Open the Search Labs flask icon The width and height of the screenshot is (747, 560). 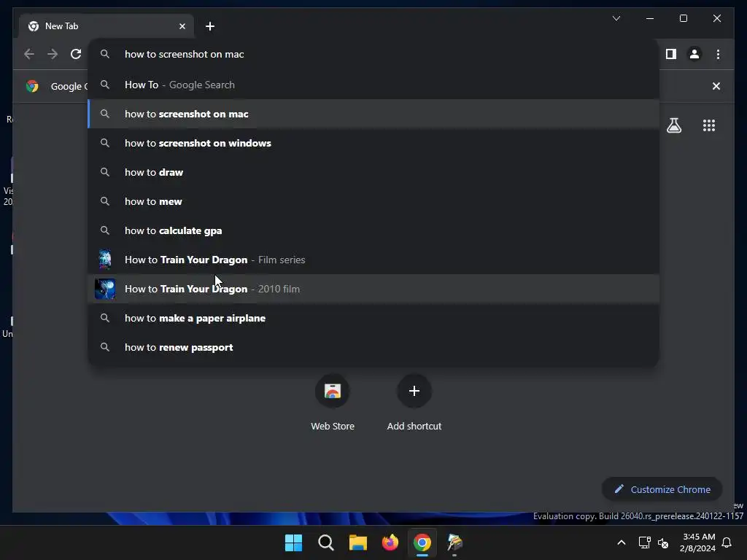click(x=673, y=125)
